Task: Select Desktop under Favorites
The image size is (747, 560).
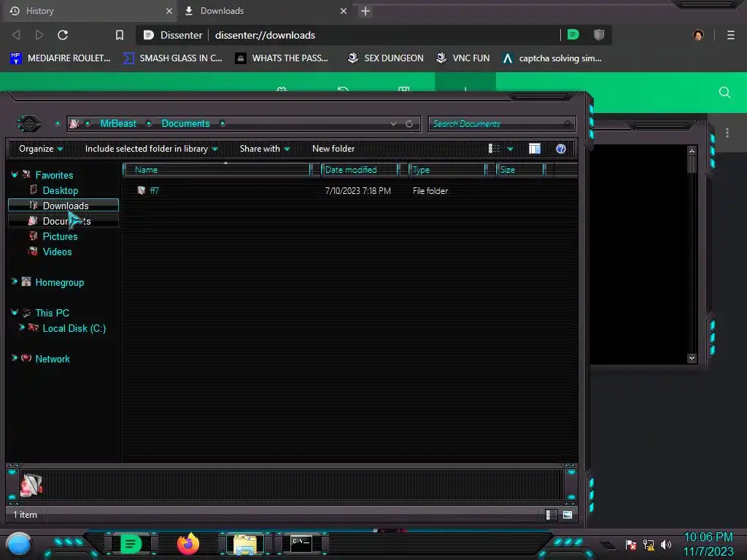Action: point(61,190)
